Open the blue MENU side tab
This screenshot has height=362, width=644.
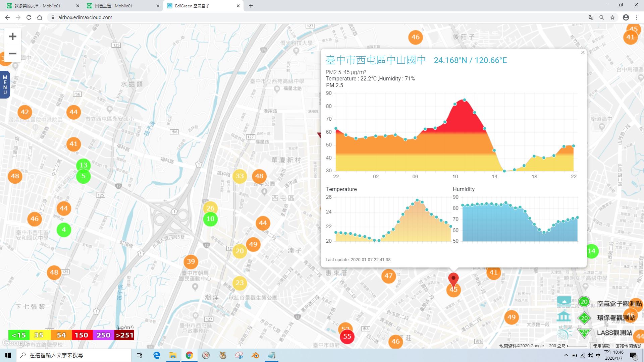click(x=5, y=85)
